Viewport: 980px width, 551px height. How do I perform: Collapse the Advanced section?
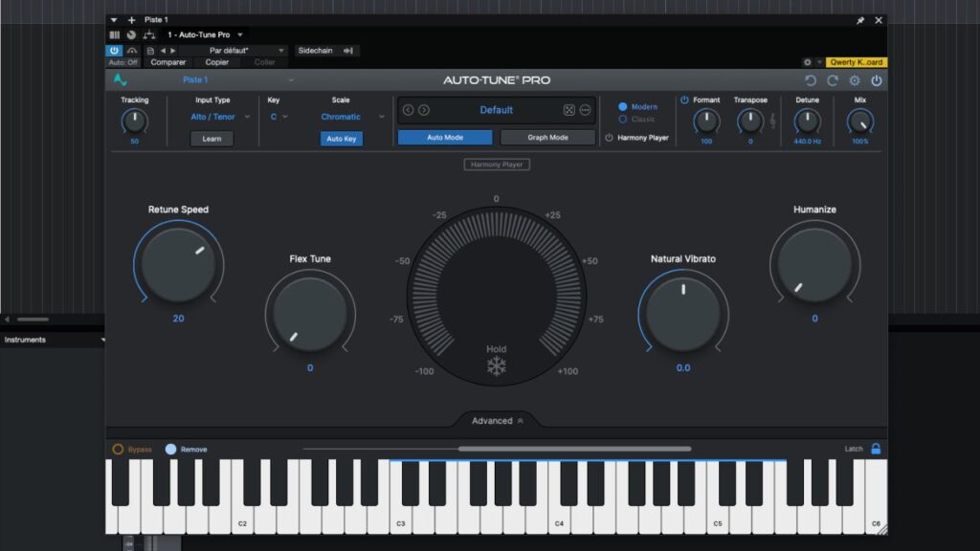click(497, 421)
